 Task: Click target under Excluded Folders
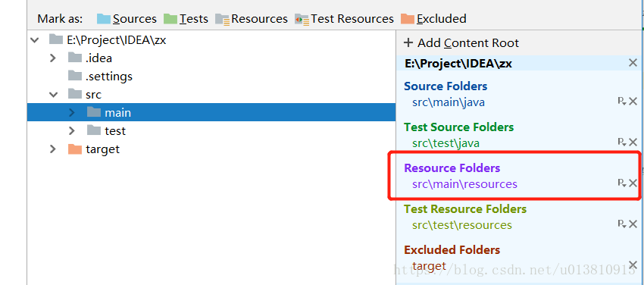point(429,266)
